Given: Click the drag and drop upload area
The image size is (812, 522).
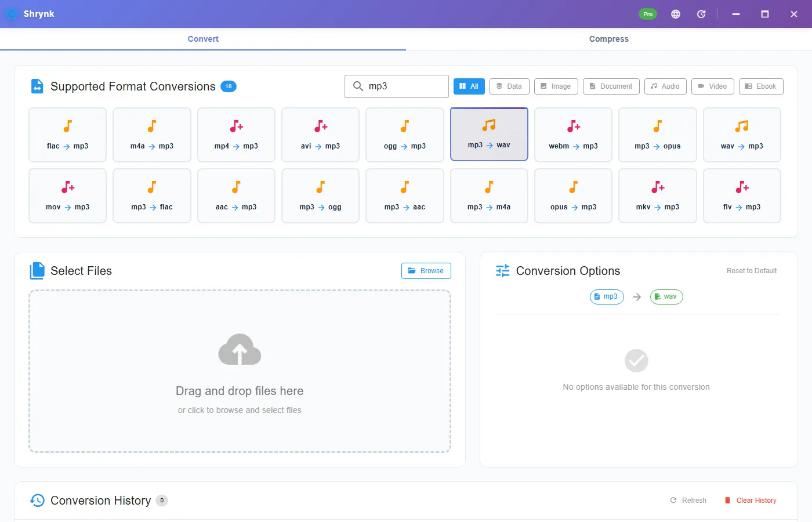Looking at the screenshot, I should click(x=240, y=371).
